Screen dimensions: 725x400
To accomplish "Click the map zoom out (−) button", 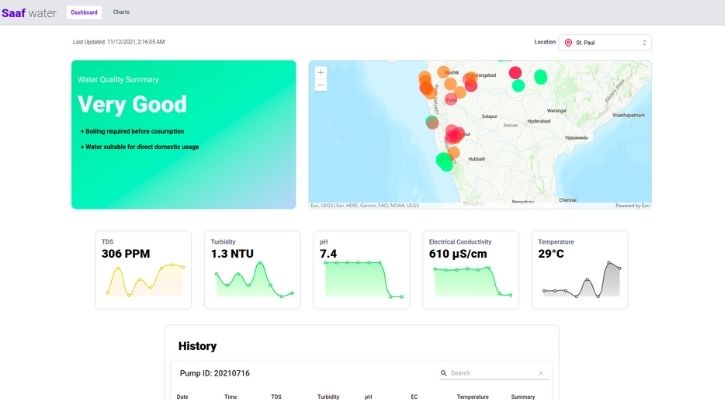I will point(320,85).
